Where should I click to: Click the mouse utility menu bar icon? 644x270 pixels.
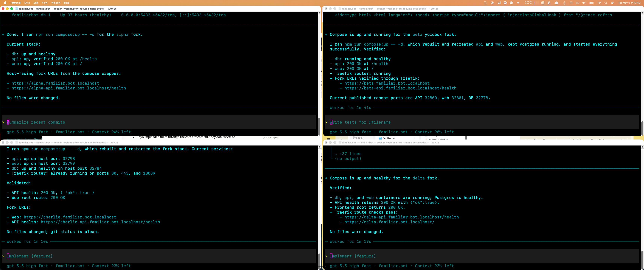tap(485, 3)
